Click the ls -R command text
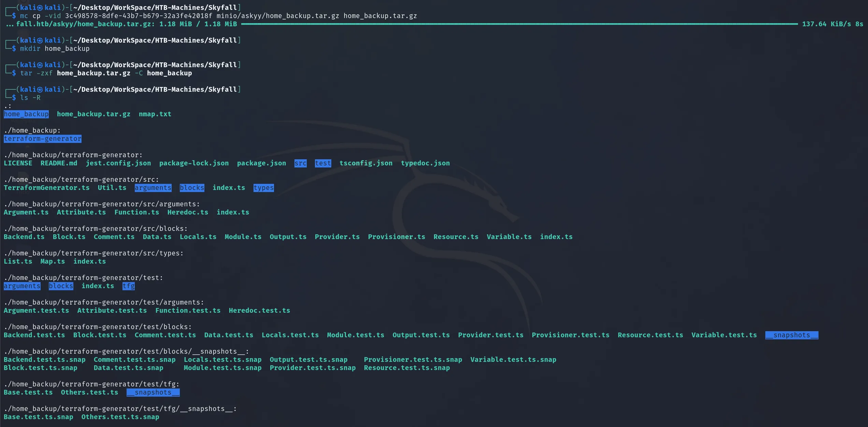This screenshot has height=427, width=868. (x=30, y=98)
